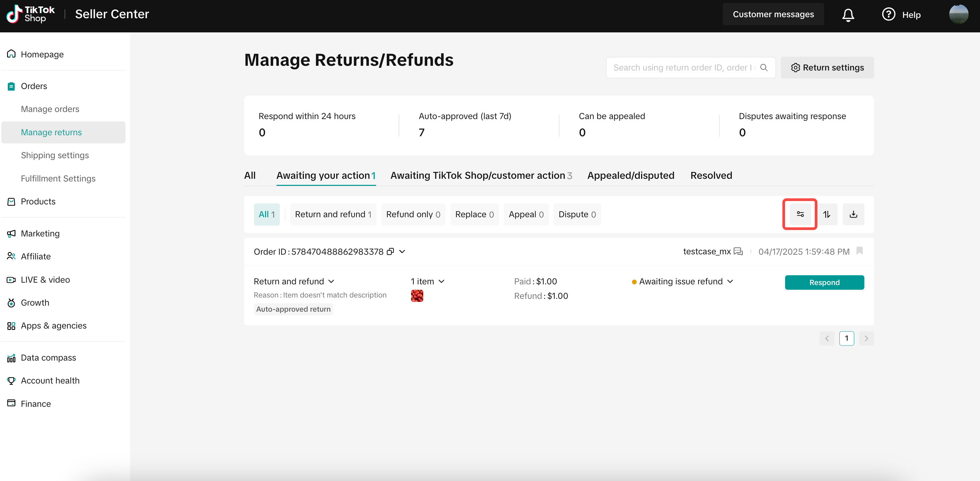Toggle the bookmark flag on the order
This screenshot has height=481, width=980.
tap(859, 251)
